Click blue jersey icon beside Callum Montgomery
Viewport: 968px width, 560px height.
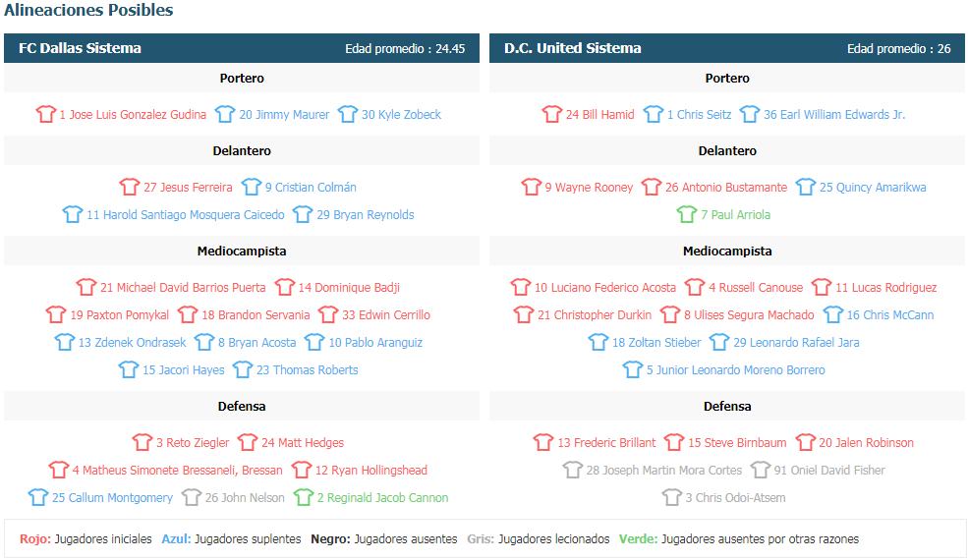point(38,497)
